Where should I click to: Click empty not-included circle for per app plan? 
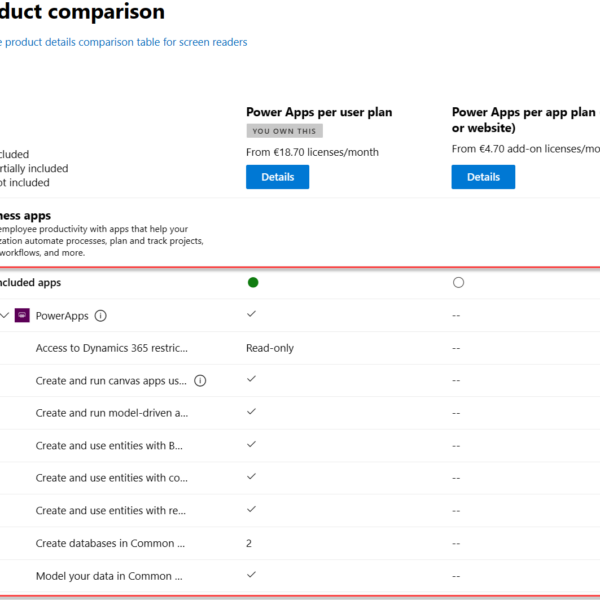pyautogui.click(x=458, y=283)
